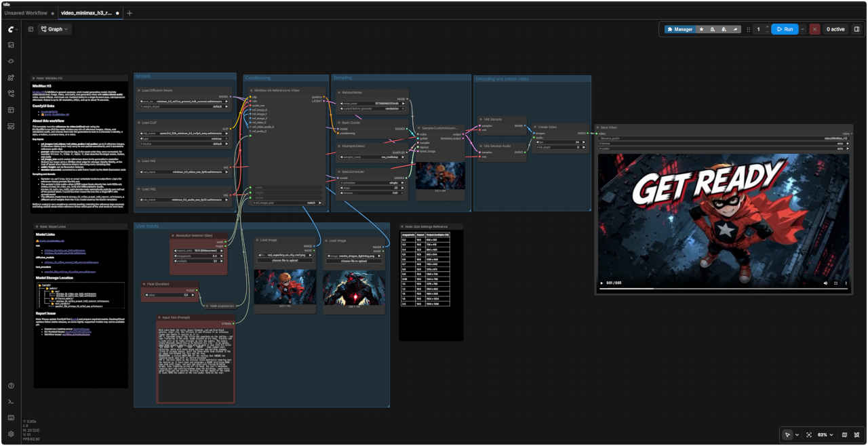Click the free cache icon
868x446 pixels.
tap(724, 29)
